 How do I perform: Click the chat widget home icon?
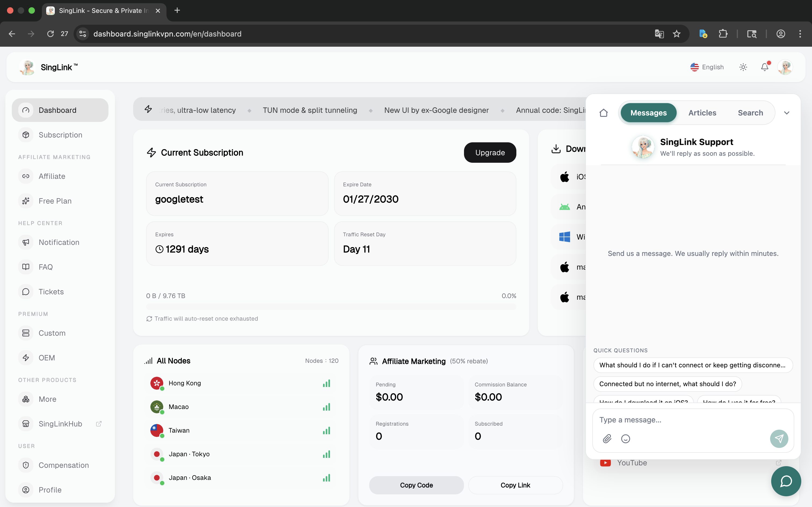pyautogui.click(x=603, y=113)
